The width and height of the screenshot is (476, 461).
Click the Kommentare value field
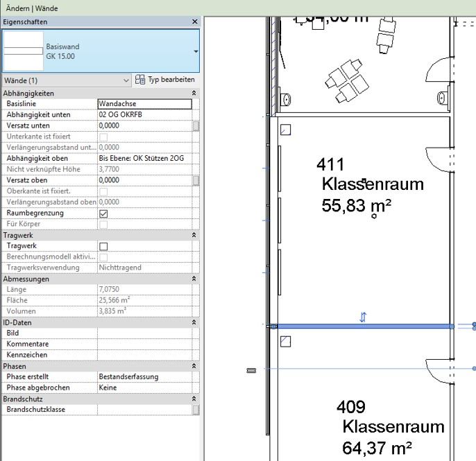click(144, 344)
